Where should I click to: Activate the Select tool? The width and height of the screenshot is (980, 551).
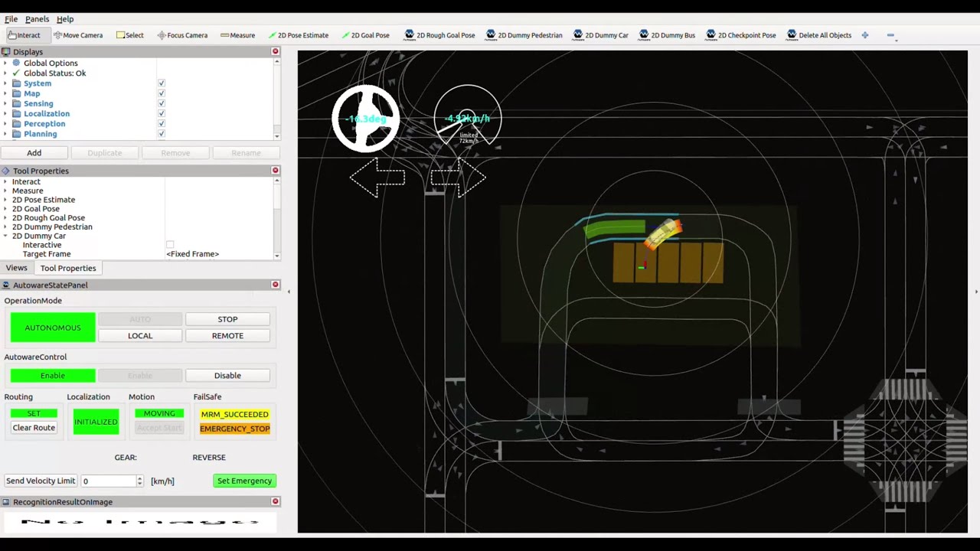click(129, 35)
